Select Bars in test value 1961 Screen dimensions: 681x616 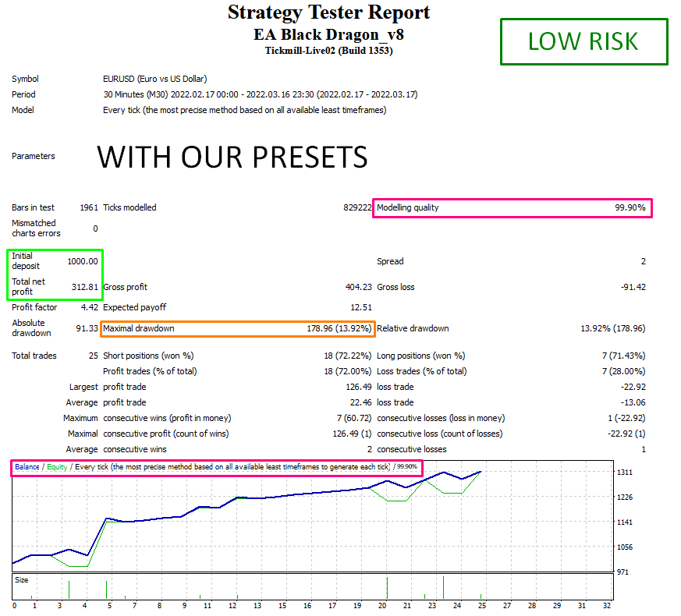[x=89, y=207]
